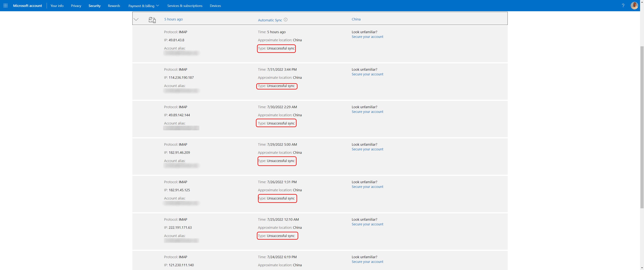The width and height of the screenshot is (644, 270).
Task: Click the help question mark icon
Action: pos(623,5)
